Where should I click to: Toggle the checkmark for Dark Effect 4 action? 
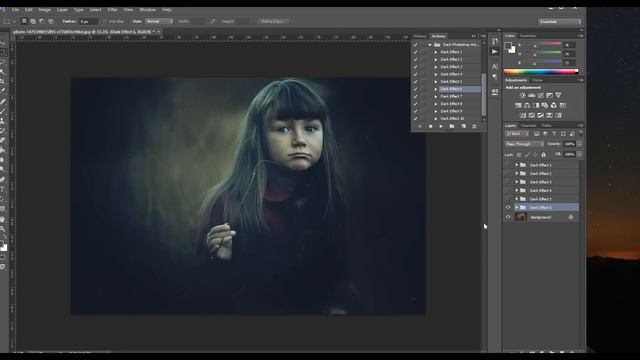tap(416, 74)
